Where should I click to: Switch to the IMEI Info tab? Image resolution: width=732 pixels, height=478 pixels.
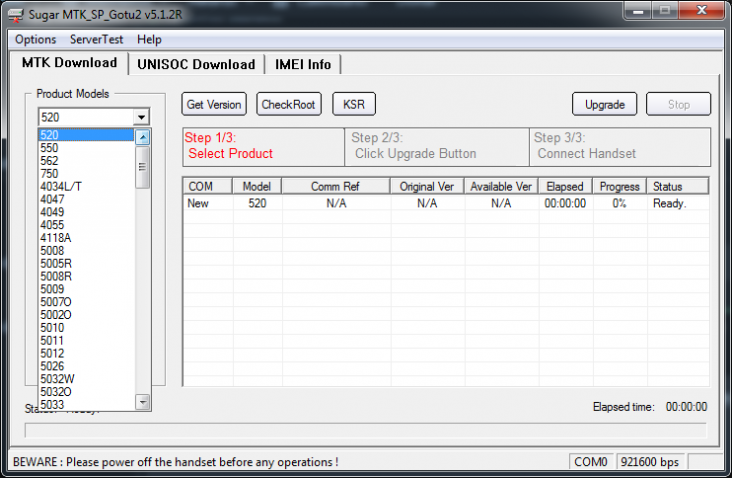tap(303, 64)
